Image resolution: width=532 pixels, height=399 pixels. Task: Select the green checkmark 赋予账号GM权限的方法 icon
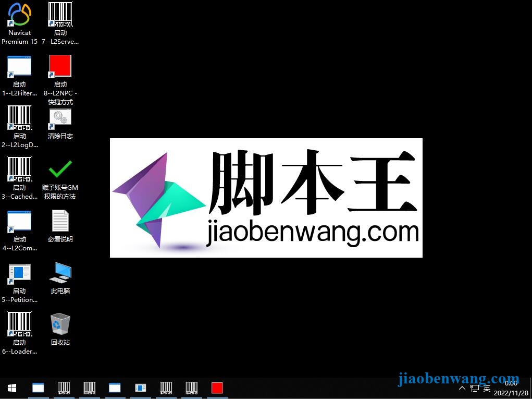[60, 180]
